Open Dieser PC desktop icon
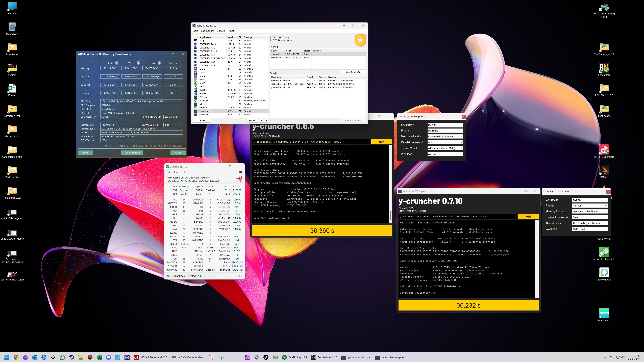Viewport: 644px width, 362px height. 12,9
